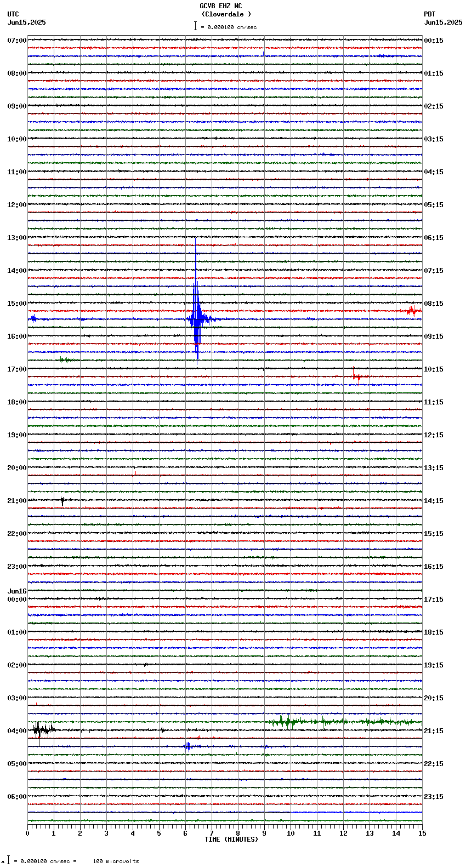The image size is (466, 868).
Task: Click the Jun16 date change label
Action: tap(17, 591)
